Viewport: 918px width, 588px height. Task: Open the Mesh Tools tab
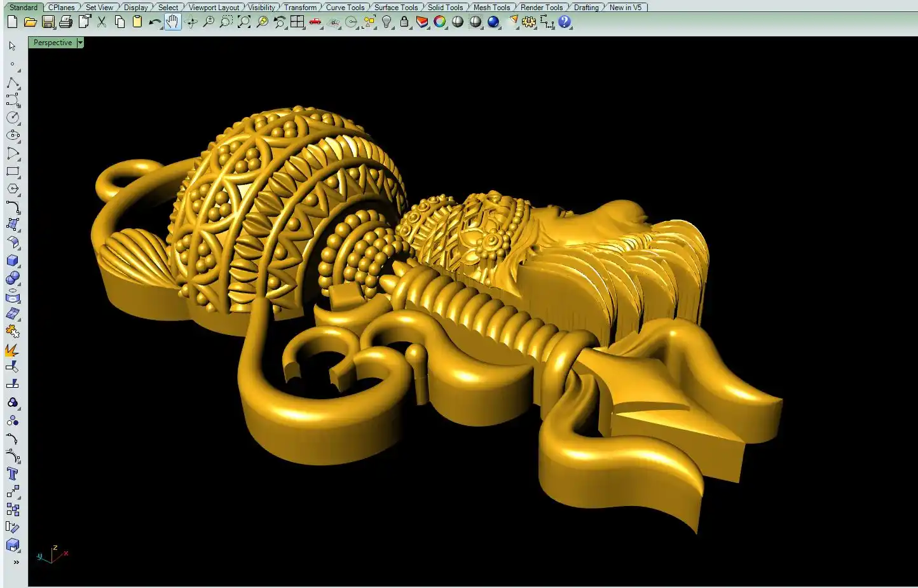tap(491, 8)
